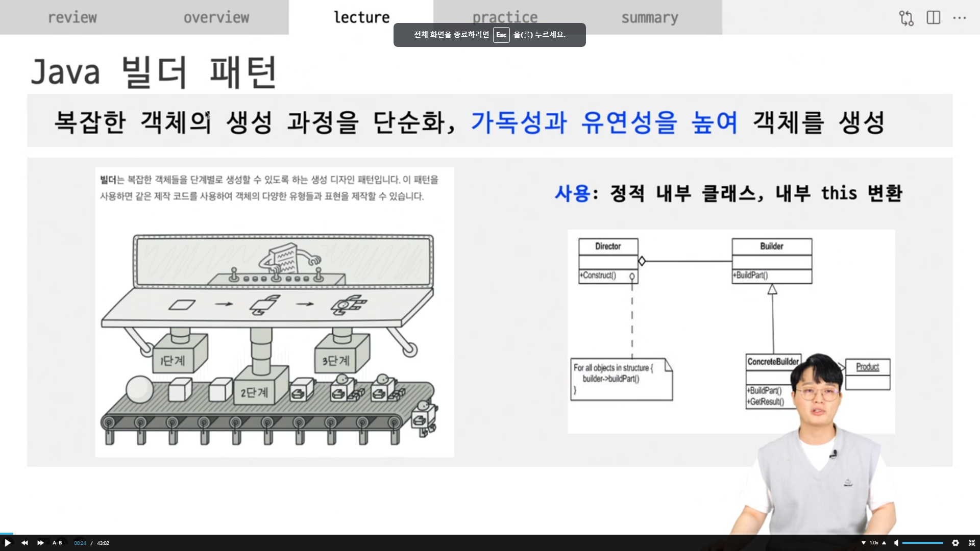Screen dimensions: 980x551
Task: Click the 1.0x playback speed value
Action: coord(874,543)
